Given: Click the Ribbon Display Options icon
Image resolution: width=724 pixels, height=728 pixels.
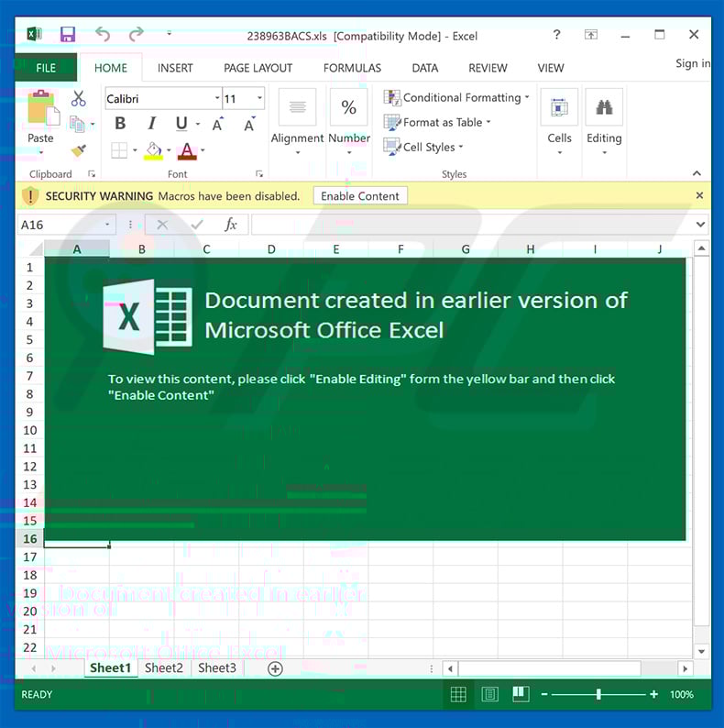Looking at the screenshot, I should pos(591,34).
